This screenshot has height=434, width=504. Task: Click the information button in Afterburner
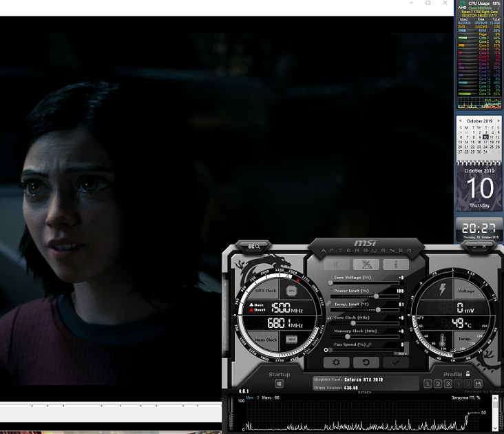(396, 265)
